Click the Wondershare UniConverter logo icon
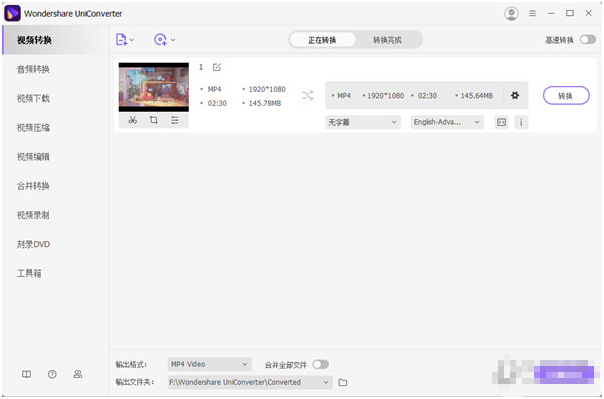The width and height of the screenshot is (604, 399). click(x=12, y=13)
